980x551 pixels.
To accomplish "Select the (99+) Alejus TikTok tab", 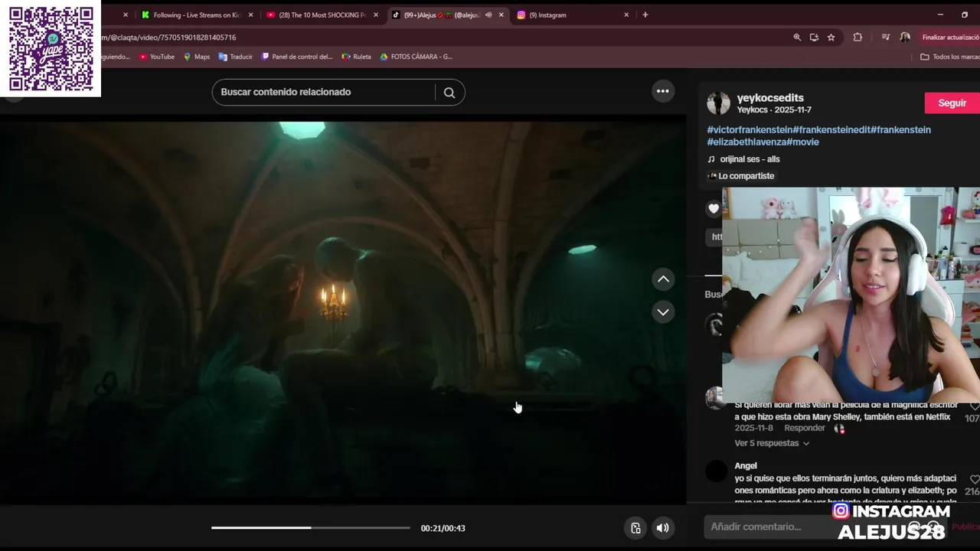I will tap(440, 15).
